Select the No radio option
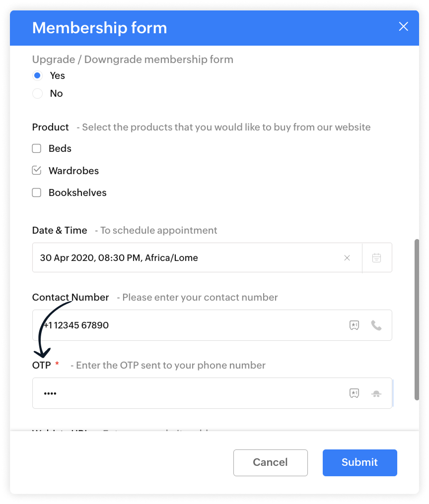Viewport: 429px width, 504px height. [37, 94]
